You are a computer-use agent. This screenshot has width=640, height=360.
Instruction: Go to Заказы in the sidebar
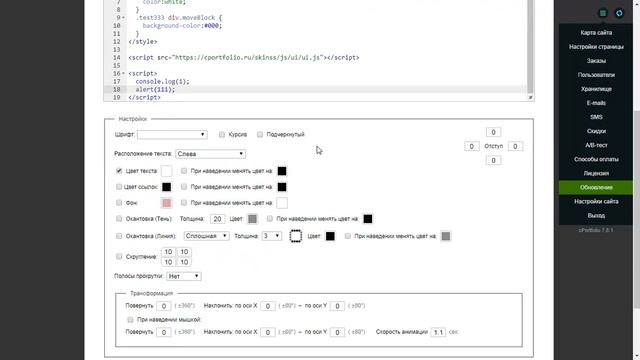tap(596, 61)
